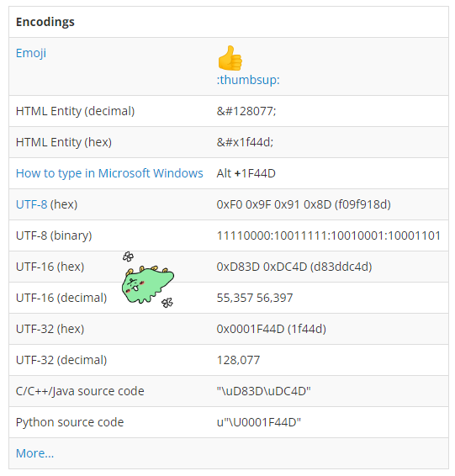Select the value 55,357 56,397
The width and height of the screenshot is (455, 476).
(x=255, y=298)
